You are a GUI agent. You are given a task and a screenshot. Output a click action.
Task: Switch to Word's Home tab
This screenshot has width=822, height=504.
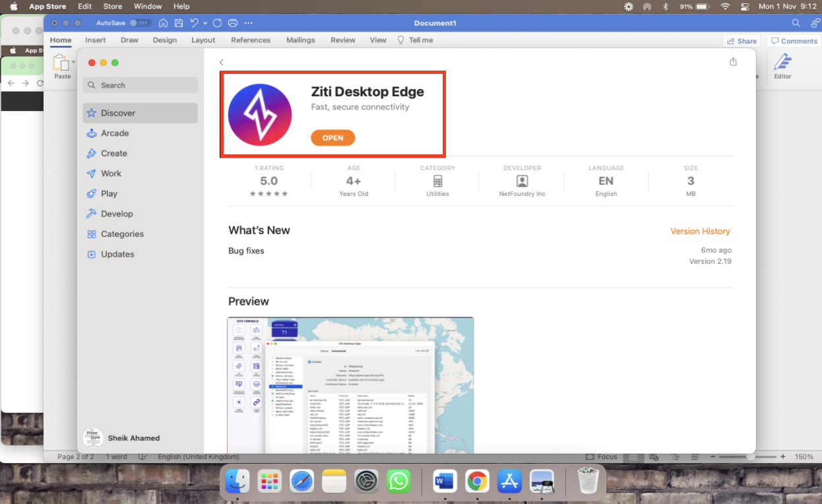(61, 40)
